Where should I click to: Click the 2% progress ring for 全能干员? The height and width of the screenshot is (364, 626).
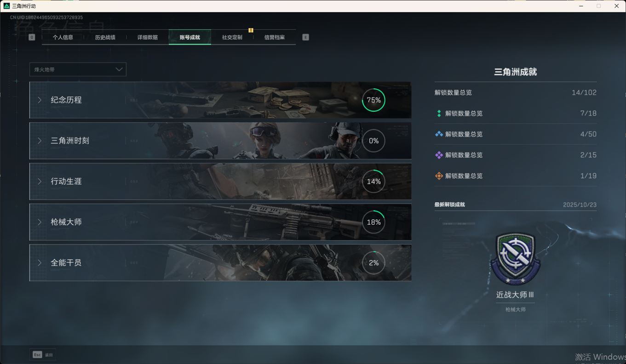click(x=373, y=263)
